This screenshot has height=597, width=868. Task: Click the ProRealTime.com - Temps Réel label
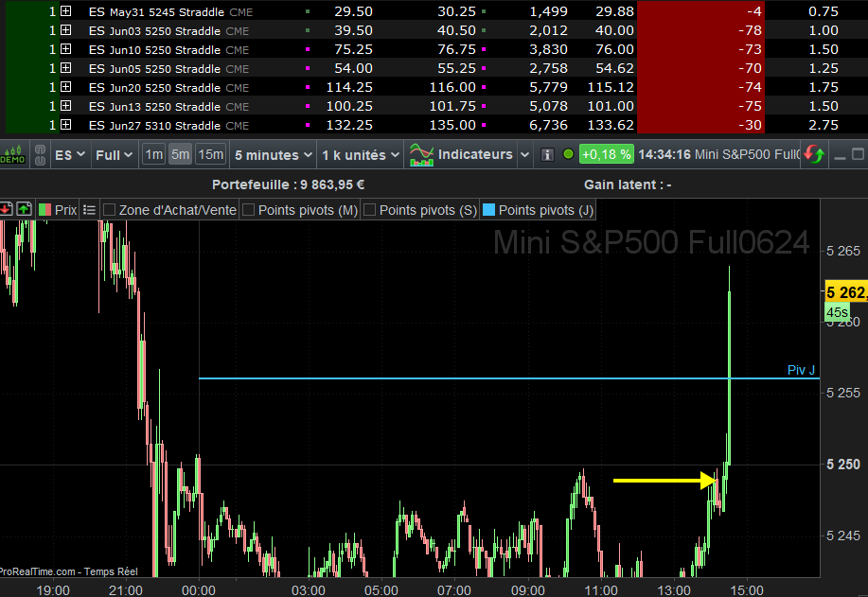click(69, 571)
